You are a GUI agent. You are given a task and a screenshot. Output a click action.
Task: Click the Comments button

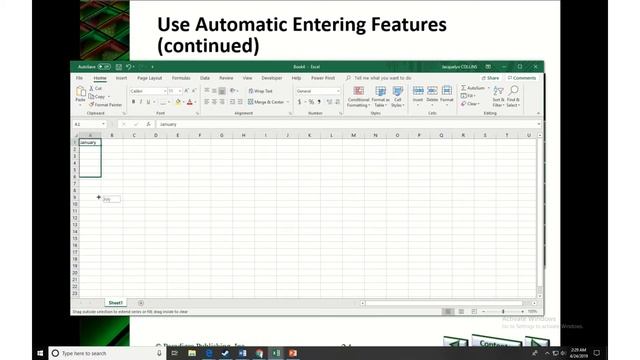(521, 78)
